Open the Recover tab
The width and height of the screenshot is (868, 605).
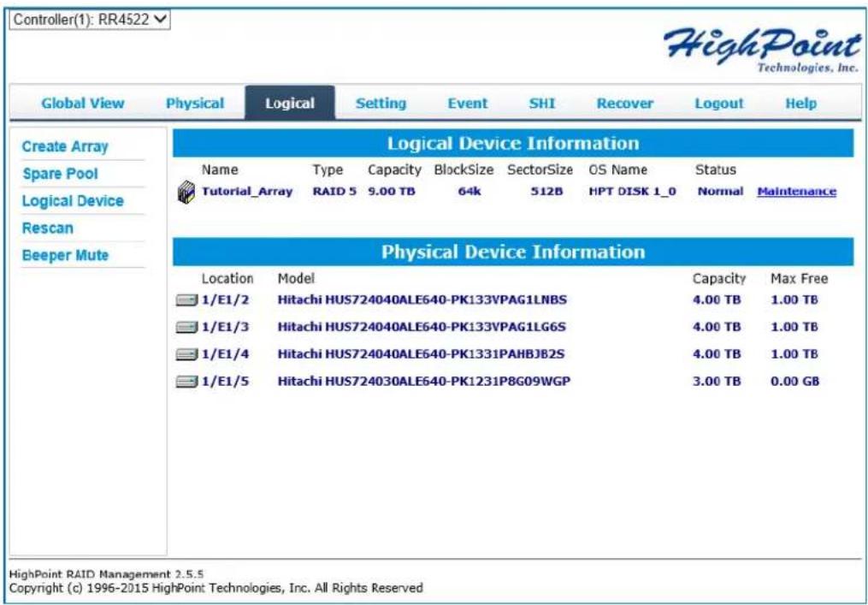pyautogui.click(x=625, y=103)
